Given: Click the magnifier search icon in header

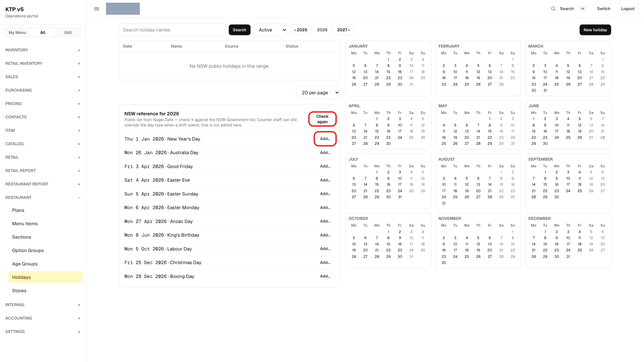Looking at the screenshot, I should (553, 9).
